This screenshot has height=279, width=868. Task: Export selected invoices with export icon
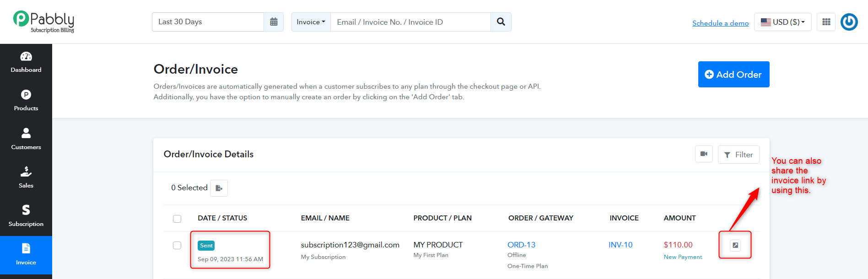(x=219, y=188)
